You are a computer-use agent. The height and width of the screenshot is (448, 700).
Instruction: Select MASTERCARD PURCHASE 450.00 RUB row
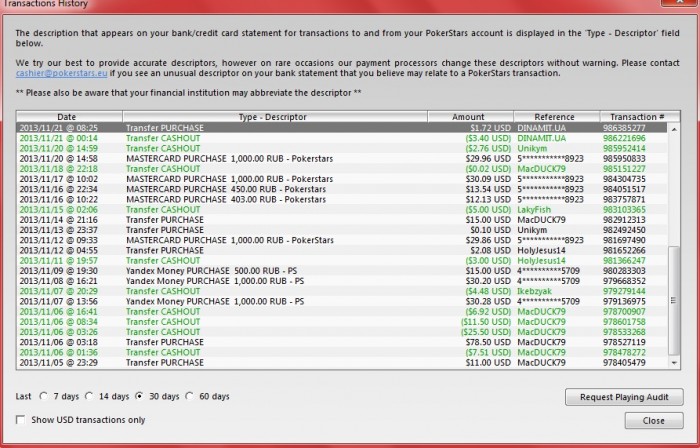point(342,189)
